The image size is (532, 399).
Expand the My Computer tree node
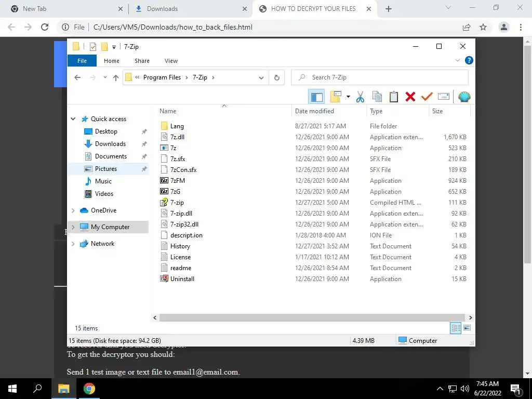click(73, 227)
